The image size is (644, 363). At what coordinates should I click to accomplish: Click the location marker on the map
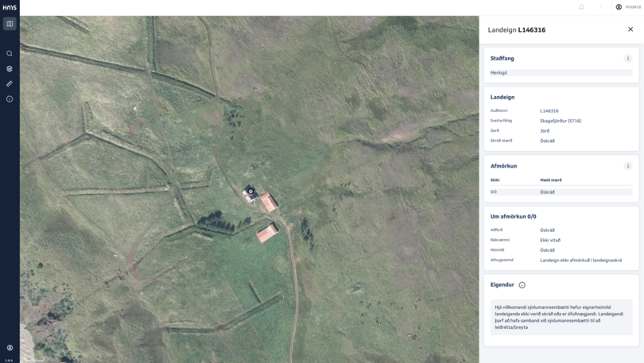(250, 191)
